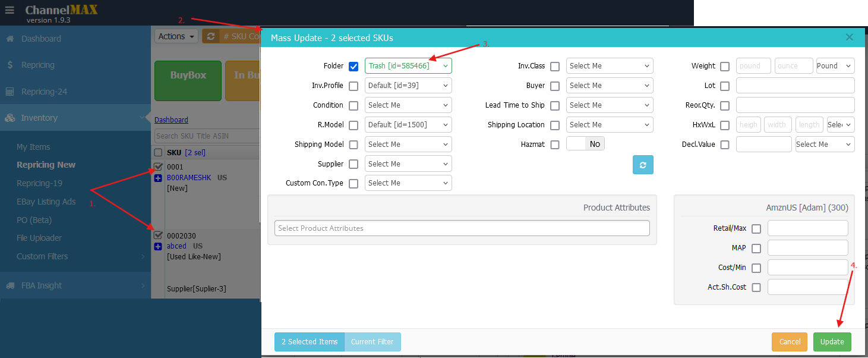Click the FBA Insight truck icon

click(10, 285)
